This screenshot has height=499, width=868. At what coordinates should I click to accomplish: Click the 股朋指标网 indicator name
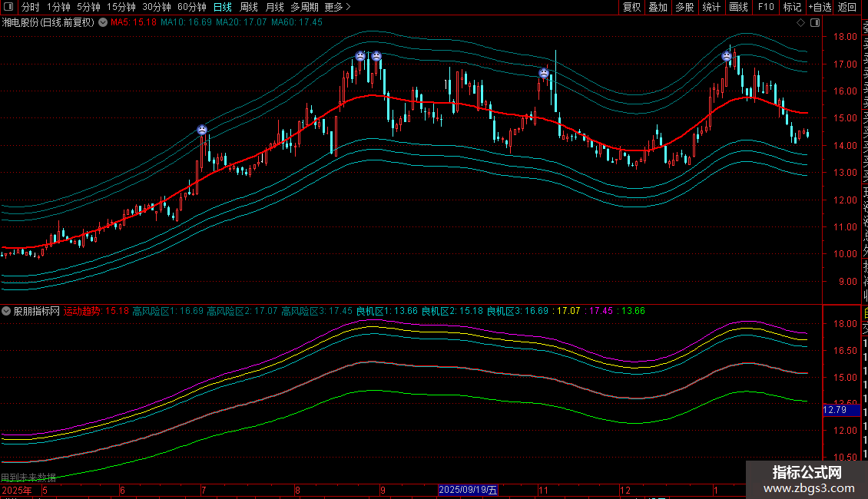tap(37, 311)
